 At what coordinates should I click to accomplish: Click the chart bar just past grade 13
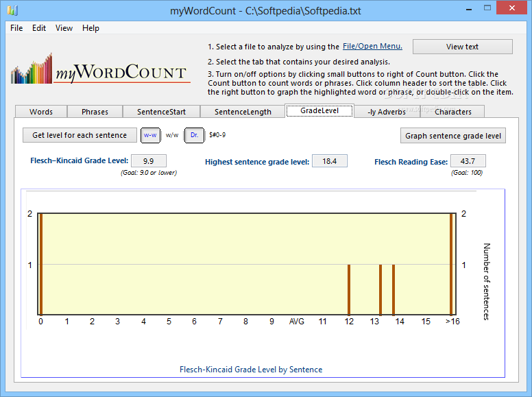point(380,289)
